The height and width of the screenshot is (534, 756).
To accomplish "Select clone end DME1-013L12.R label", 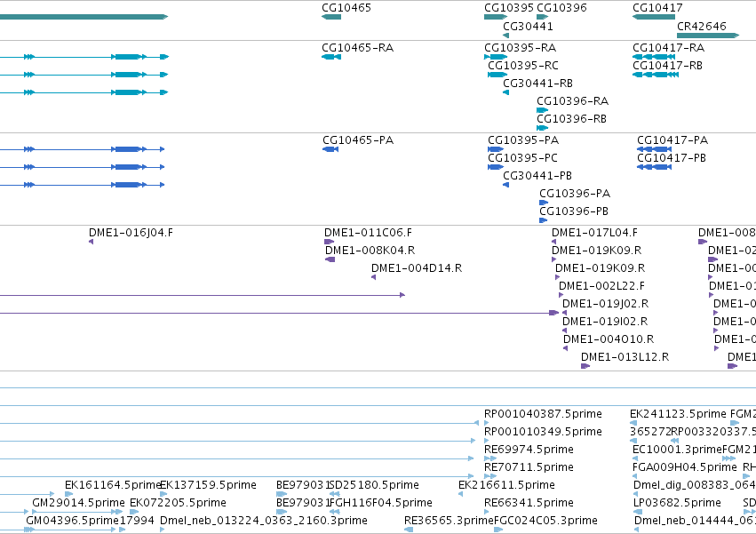I will tap(625, 358).
